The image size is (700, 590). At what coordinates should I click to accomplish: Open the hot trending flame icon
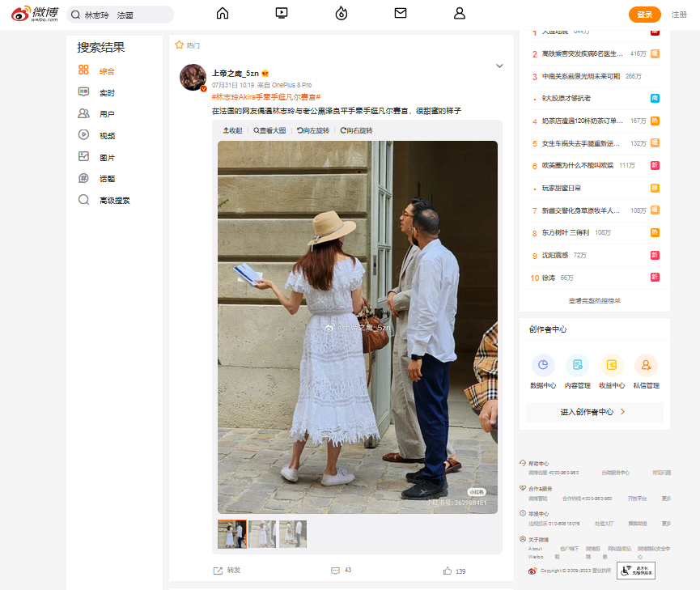pyautogui.click(x=342, y=14)
